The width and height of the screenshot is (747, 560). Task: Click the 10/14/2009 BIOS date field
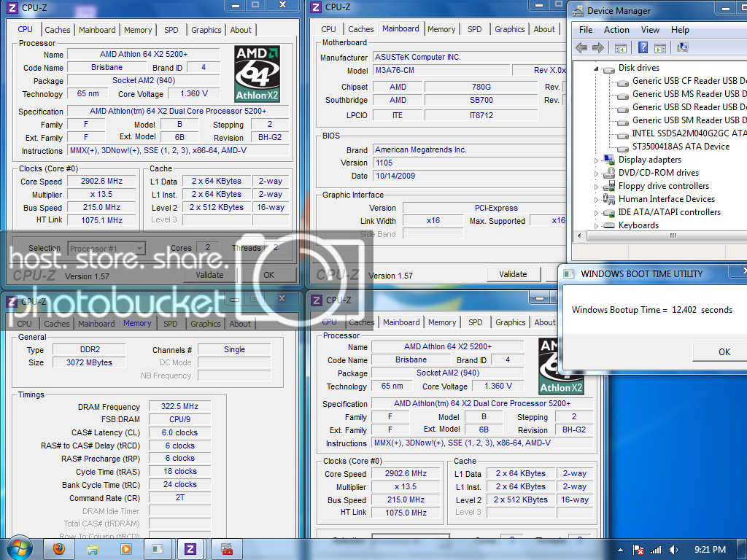point(469,176)
